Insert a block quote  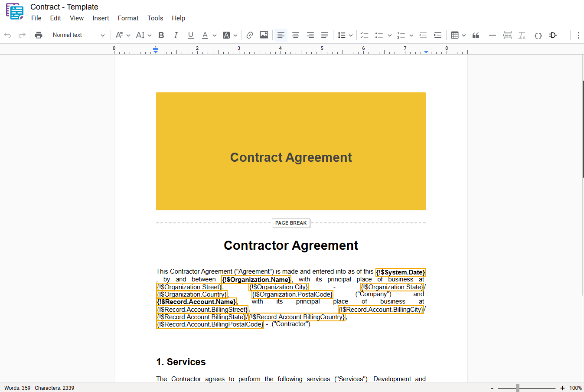tap(476, 35)
